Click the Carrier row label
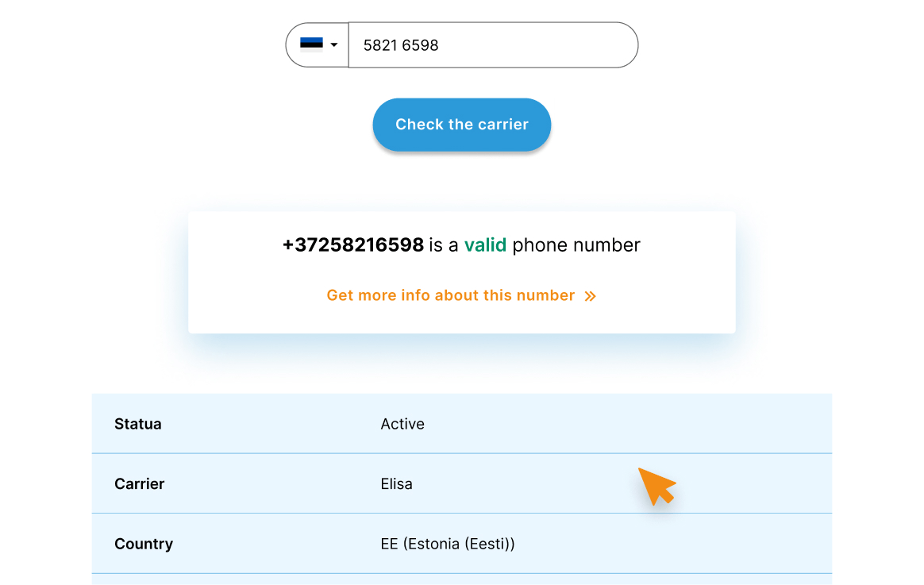This screenshot has width=924, height=585. click(x=140, y=483)
